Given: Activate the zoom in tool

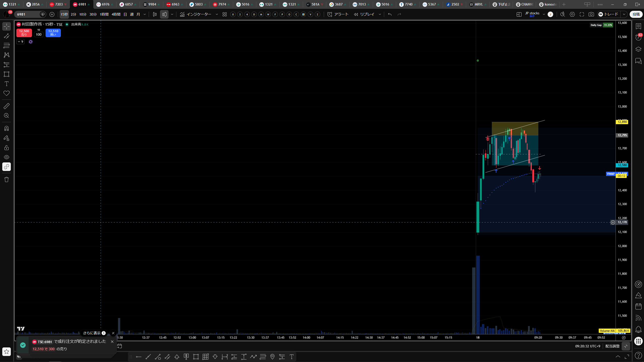Looking at the screenshot, I should point(7,116).
